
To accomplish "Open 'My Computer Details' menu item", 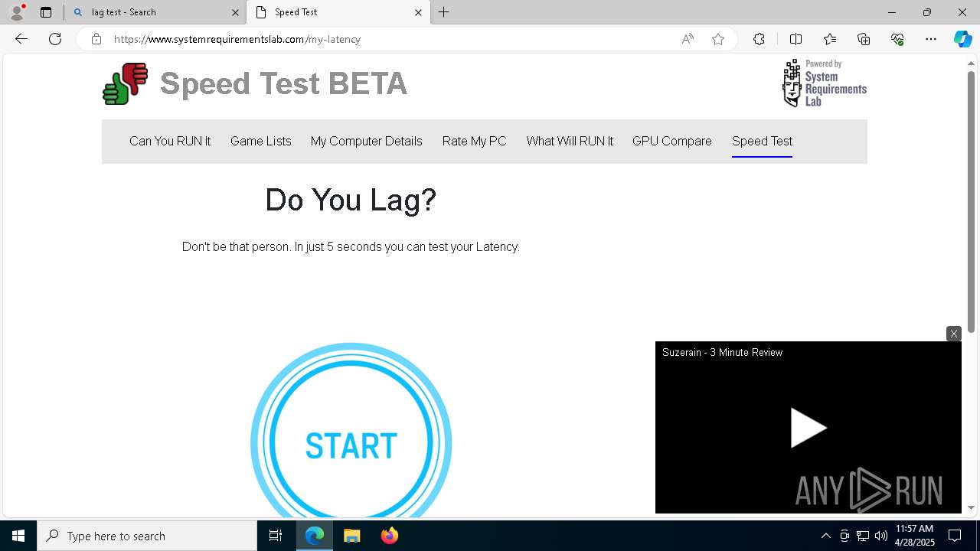I will click(x=367, y=141).
